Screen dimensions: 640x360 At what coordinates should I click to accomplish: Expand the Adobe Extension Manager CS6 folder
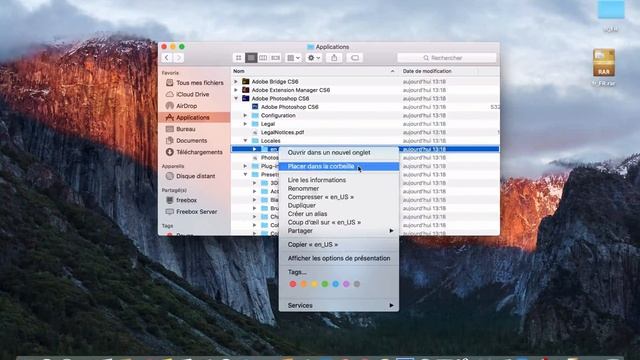tap(236, 90)
